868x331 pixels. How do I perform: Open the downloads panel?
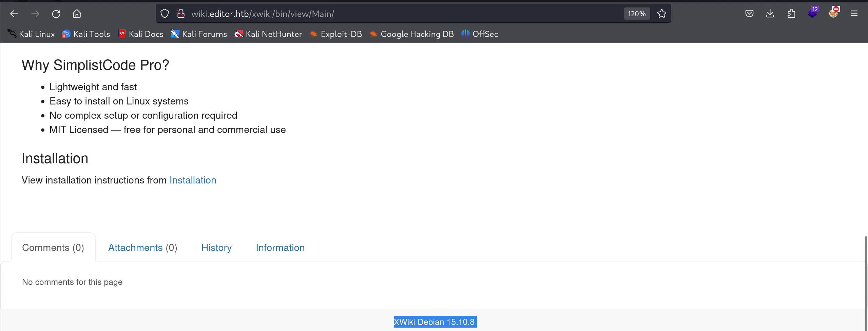(x=770, y=14)
